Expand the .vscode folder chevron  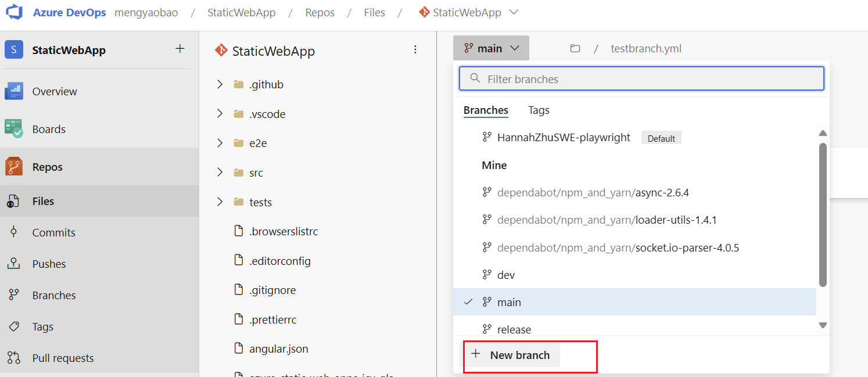click(x=220, y=113)
